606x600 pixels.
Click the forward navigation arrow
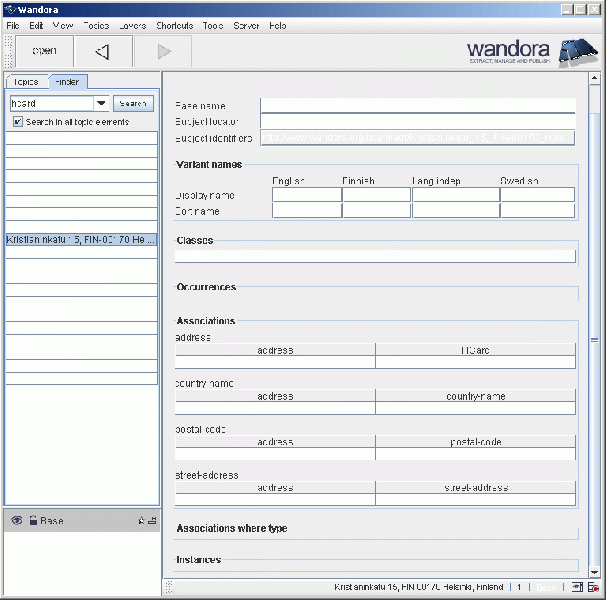click(x=164, y=51)
